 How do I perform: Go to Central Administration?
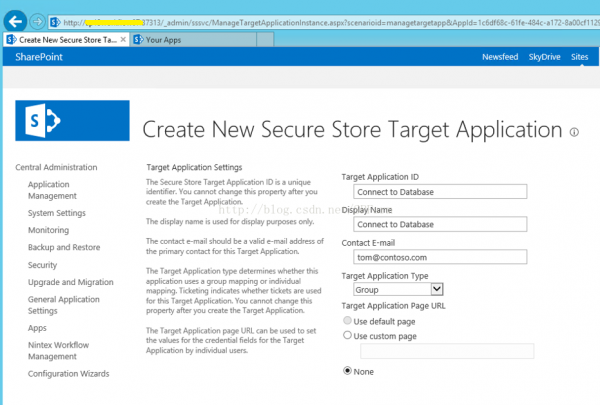click(x=56, y=167)
